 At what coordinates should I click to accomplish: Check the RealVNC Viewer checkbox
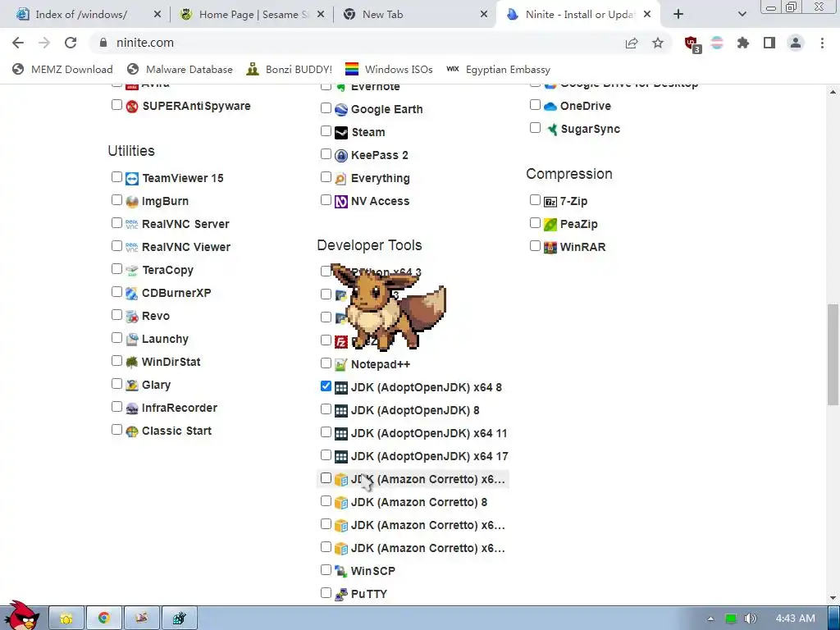click(116, 246)
